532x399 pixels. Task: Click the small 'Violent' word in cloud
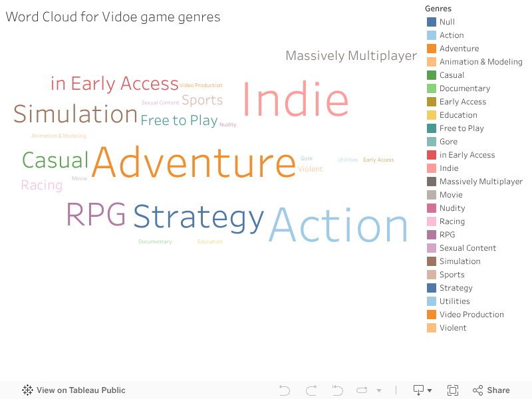[x=311, y=169]
